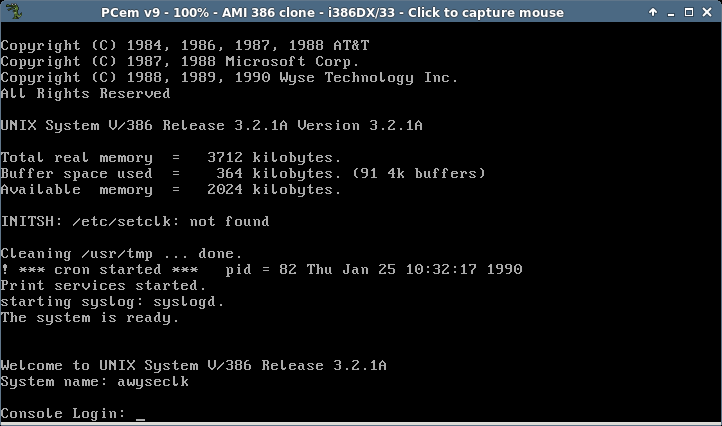Click the up-arrow keep-above window button
Screen dimensions: 722x426
coord(652,12)
